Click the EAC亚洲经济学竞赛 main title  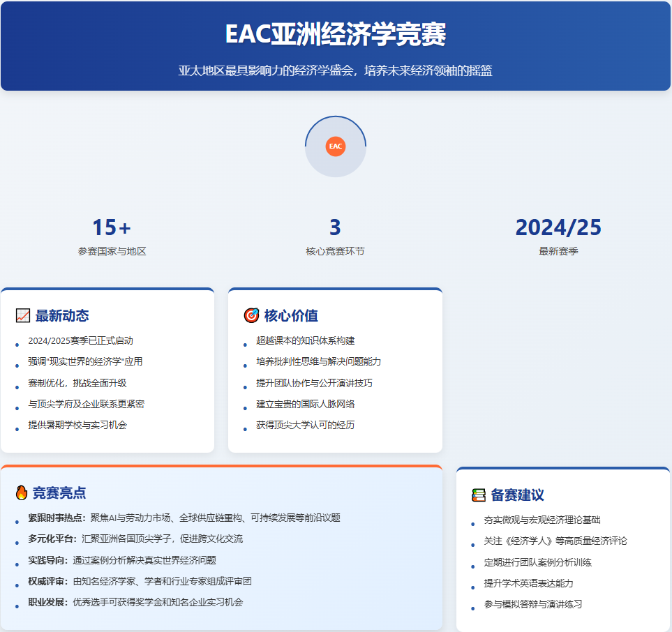click(x=336, y=35)
